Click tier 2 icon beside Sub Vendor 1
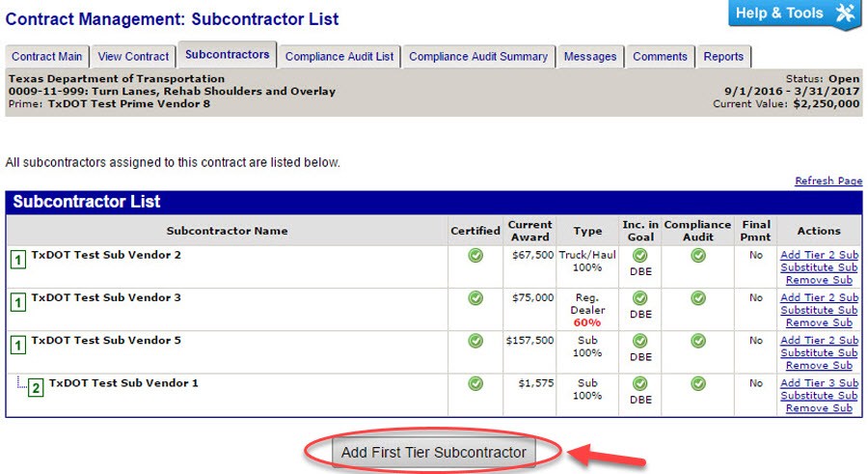Image resolution: width=868 pixels, height=474 pixels. [37, 387]
